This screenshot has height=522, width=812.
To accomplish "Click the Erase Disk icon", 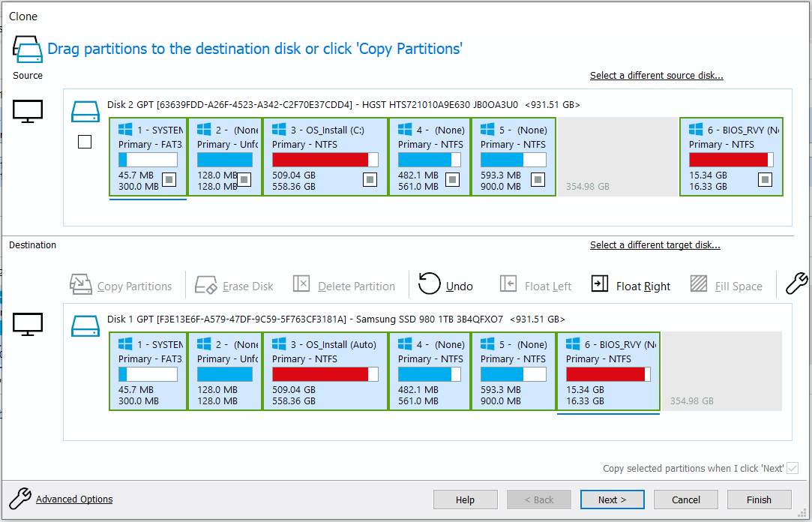I will point(206,285).
